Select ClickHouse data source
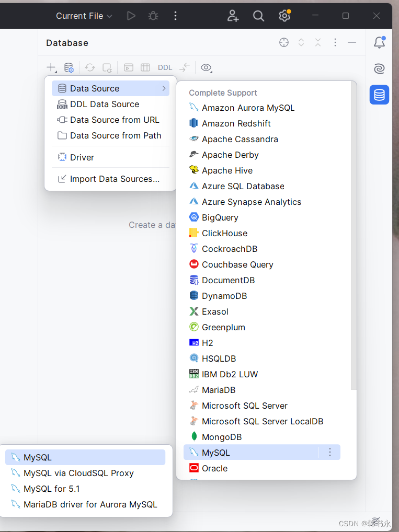 click(262, 233)
